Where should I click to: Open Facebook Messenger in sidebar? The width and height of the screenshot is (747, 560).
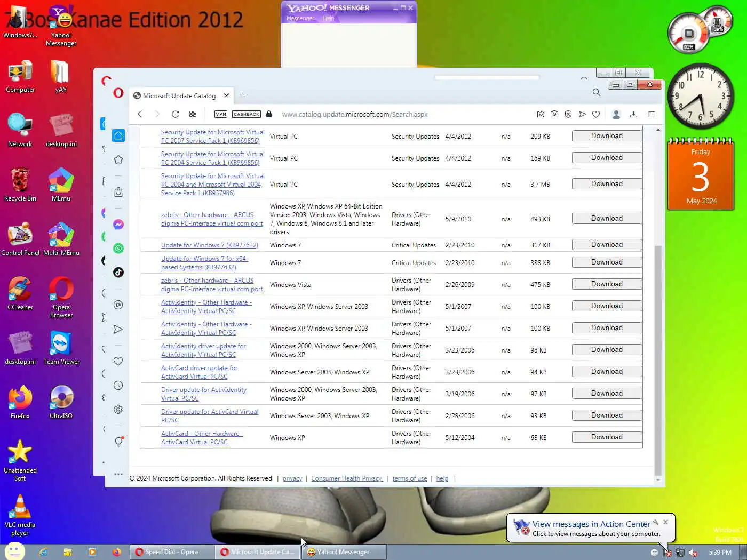click(x=118, y=225)
